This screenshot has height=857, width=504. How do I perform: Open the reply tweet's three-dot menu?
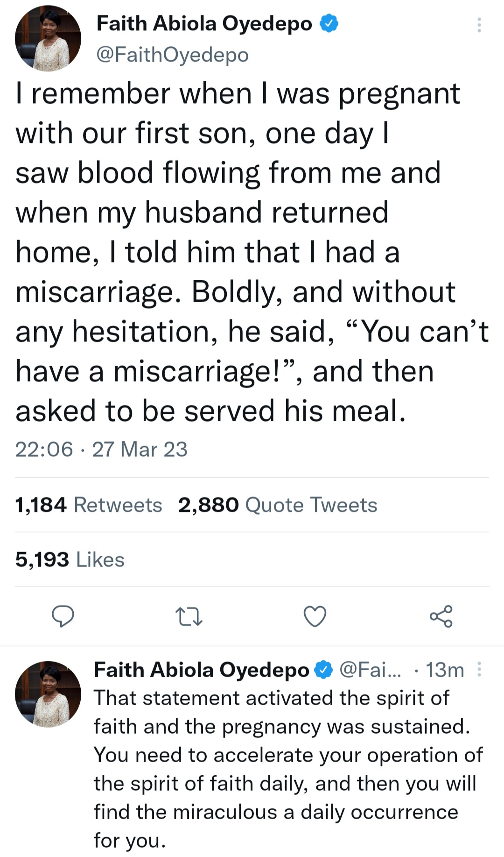[x=479, y=670]
